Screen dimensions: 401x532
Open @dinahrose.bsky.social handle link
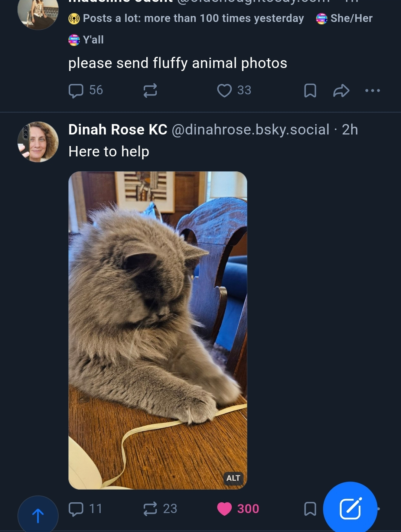click(x=250, y=130)
